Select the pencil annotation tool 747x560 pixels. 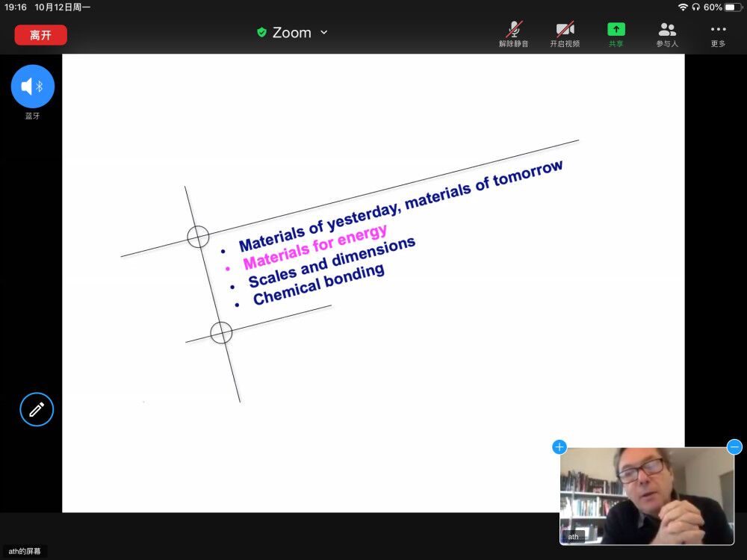click(x=37, y=409)
